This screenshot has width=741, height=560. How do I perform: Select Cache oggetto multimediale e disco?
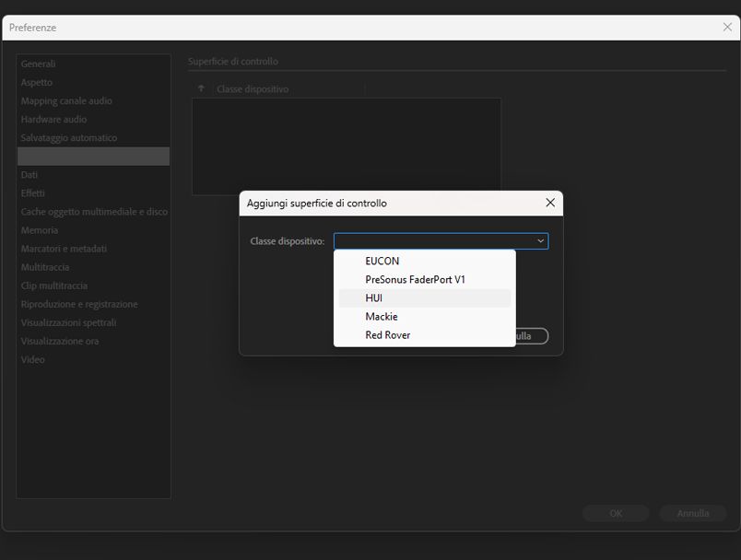tap(94, 212)
